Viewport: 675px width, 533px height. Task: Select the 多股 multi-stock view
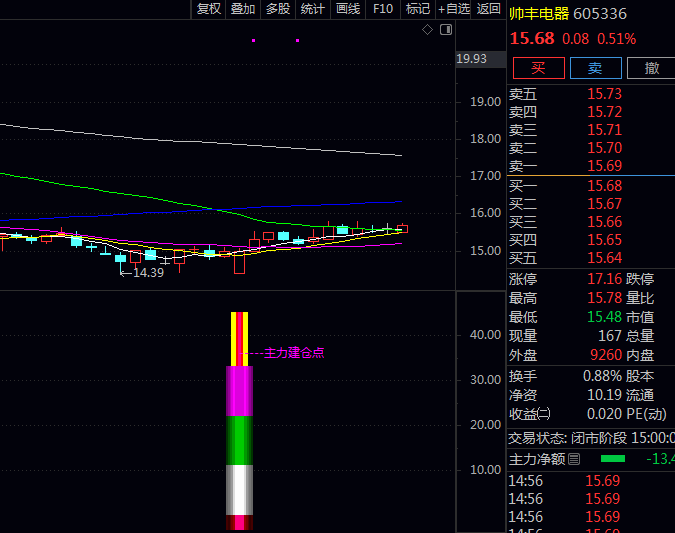tap(278, 9)
